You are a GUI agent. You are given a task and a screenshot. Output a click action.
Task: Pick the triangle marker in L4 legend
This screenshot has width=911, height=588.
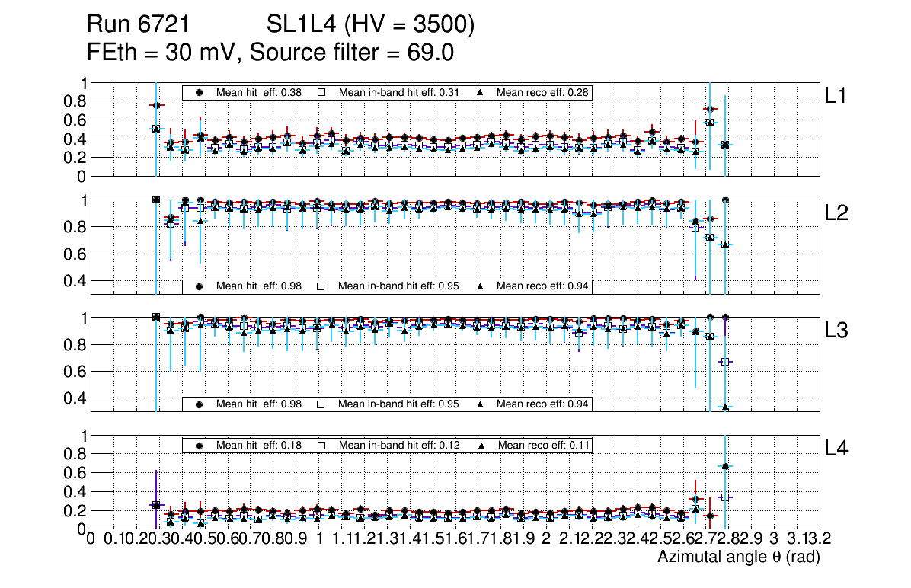tap(482, 445)
